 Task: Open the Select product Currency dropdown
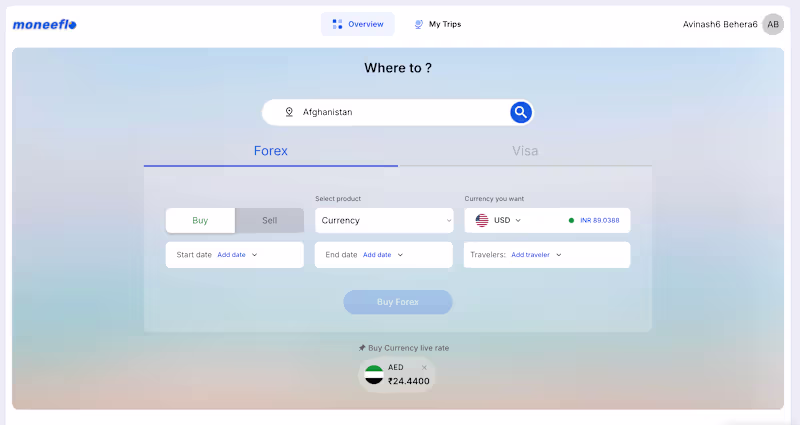(384, 220)
